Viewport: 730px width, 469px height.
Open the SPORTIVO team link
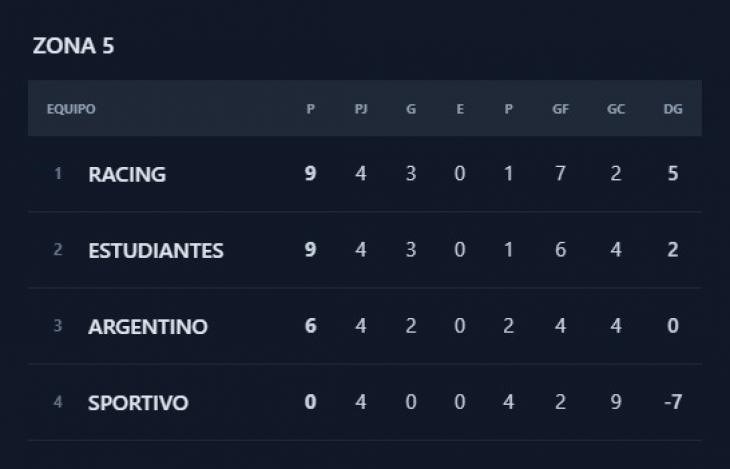coord(138,403)
